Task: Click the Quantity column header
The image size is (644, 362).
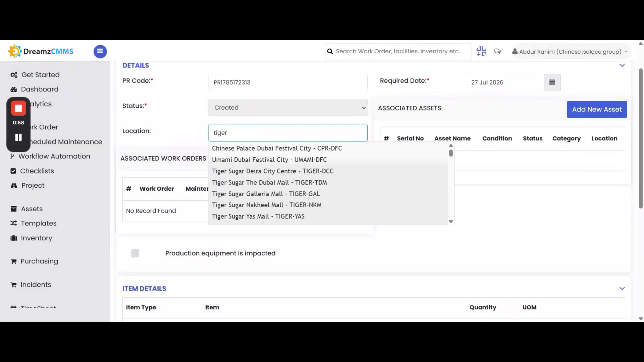Action: [483, 308]
